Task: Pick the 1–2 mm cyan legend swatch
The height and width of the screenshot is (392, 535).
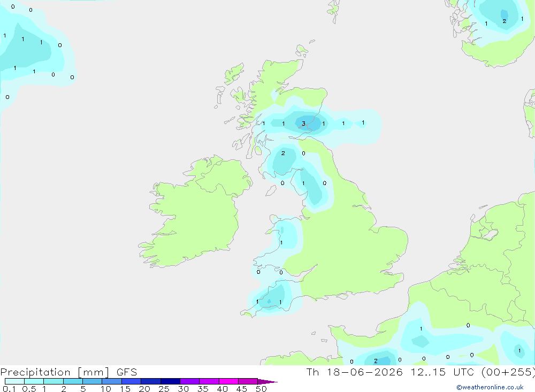Action: [x=53, y=381]
